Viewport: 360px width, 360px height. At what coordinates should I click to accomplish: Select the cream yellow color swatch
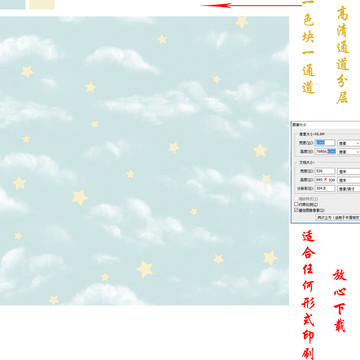click(x=42, y=4)
